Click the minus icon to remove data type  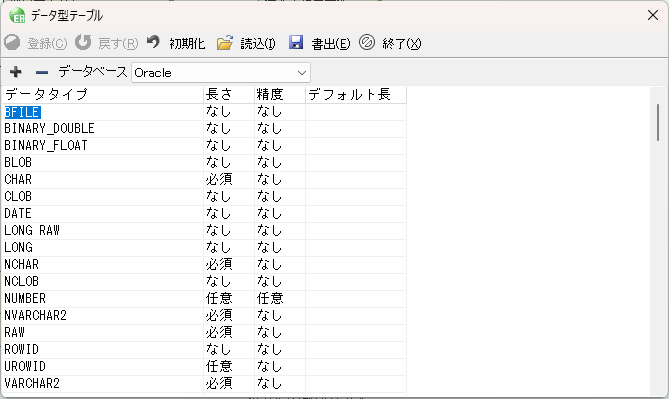(42, 73)
